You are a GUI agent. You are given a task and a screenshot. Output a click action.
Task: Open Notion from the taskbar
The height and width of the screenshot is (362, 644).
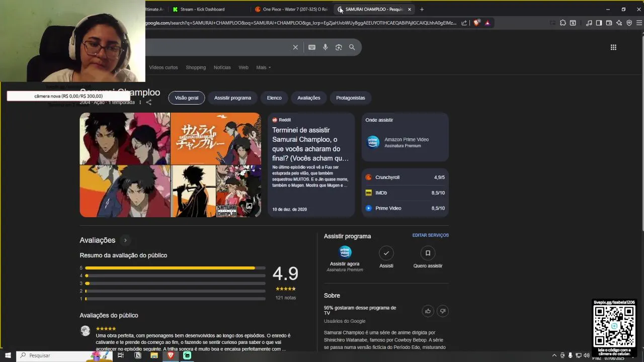138,355
